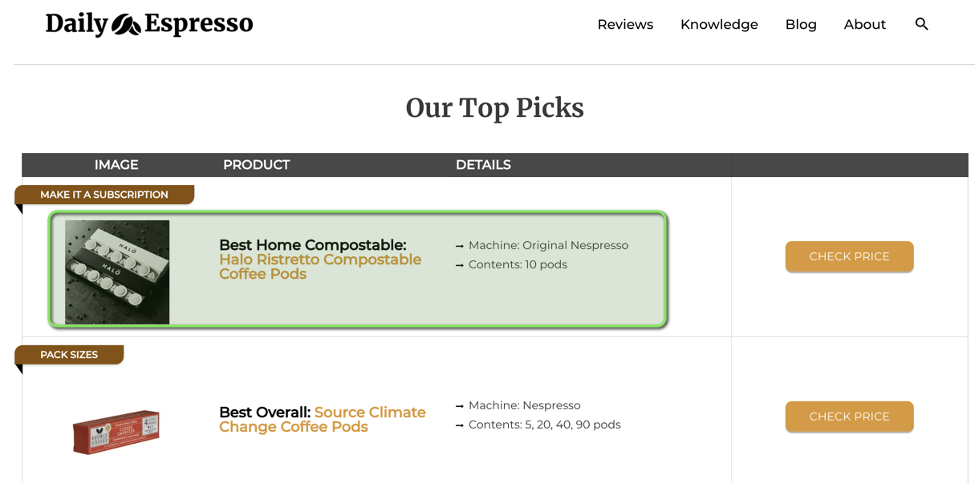977x483 pixels.
Task: Click the arrow bullet beside Contents: 10 pods
Action: click(x=460, y=265)
